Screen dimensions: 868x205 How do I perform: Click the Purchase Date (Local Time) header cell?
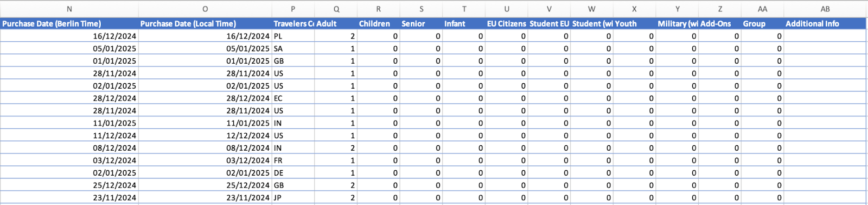point(205,23)
